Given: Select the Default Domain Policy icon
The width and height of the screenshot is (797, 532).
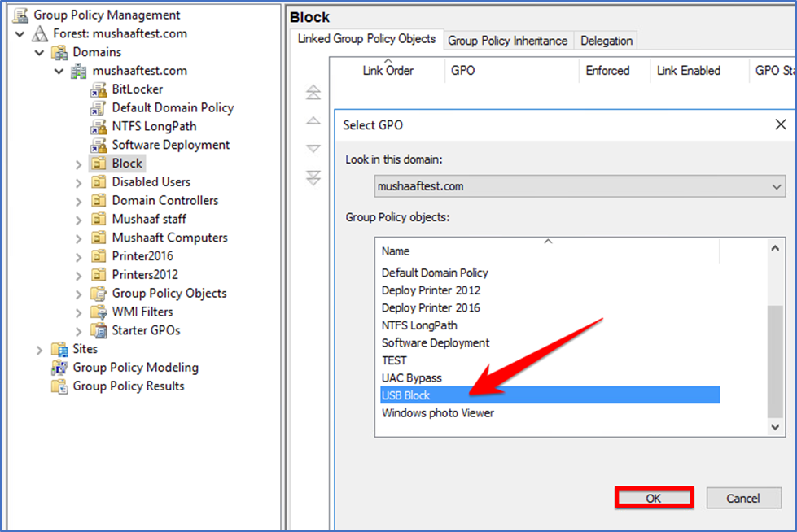Looking at the screenshot, I should click(99, 107).
